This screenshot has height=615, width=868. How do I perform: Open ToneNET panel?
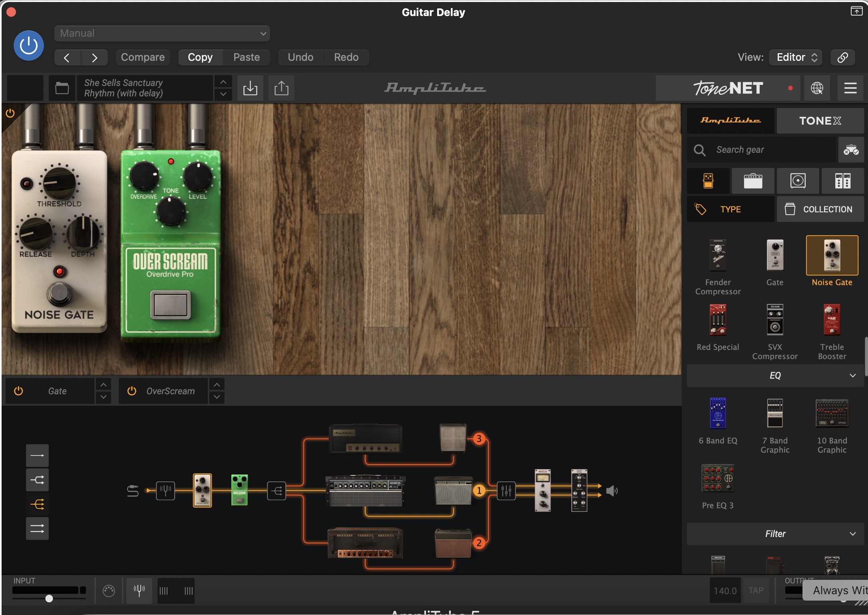[x=728, y=88]
